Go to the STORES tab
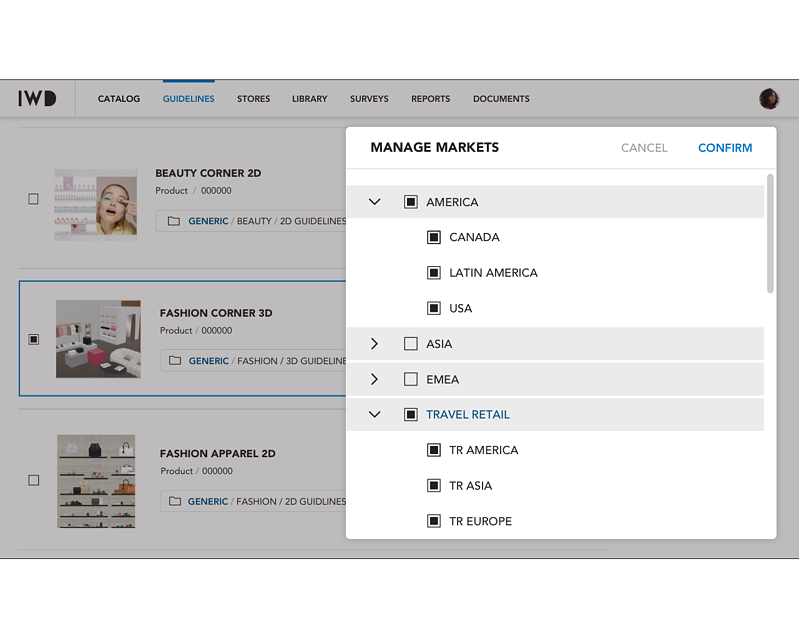 [253, 99]
